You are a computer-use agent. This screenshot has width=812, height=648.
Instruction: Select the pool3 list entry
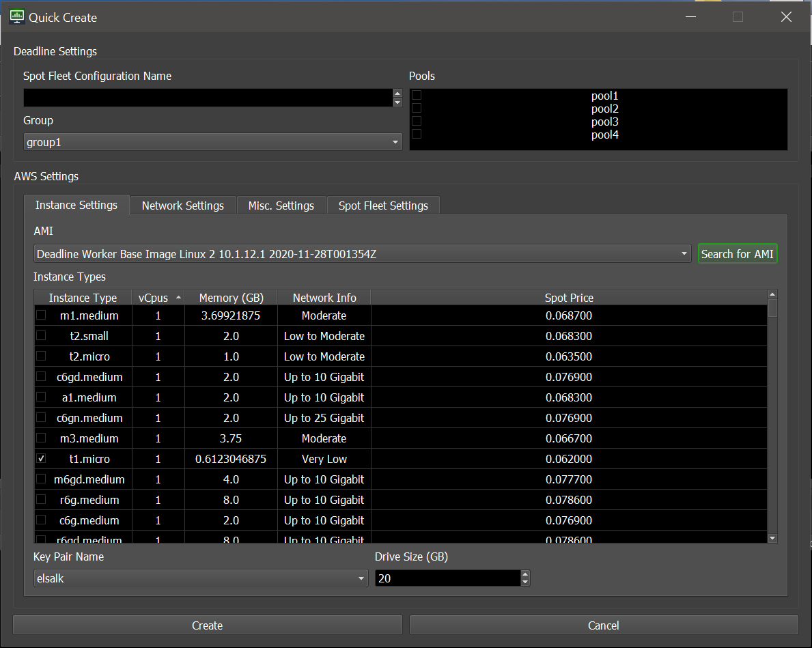click(604, 122)
